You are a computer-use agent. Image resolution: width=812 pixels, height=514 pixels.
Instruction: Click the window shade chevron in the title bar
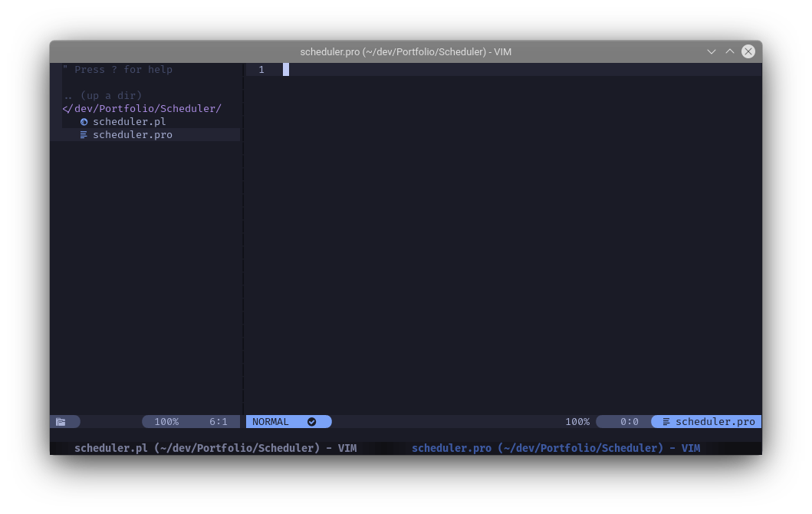click(729, 51)
